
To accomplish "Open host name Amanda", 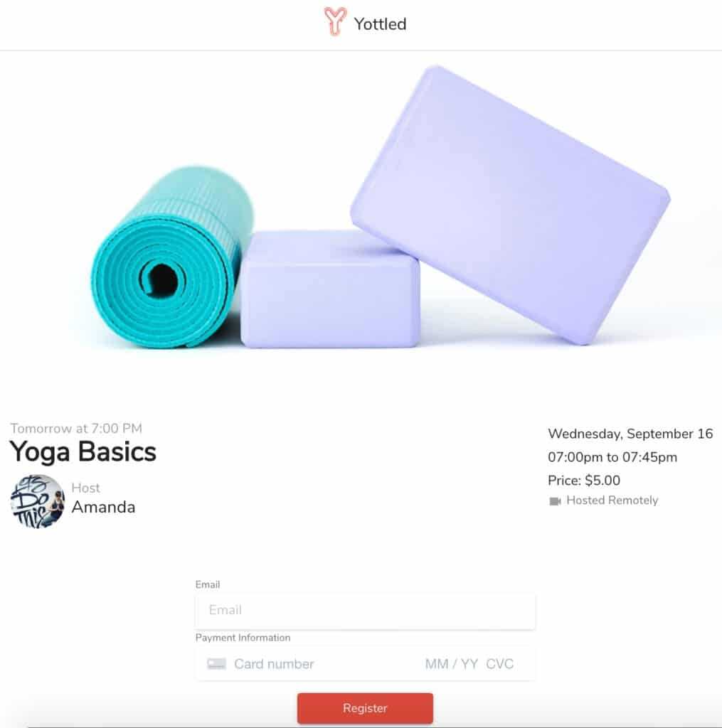I will [x=103, y=507].
